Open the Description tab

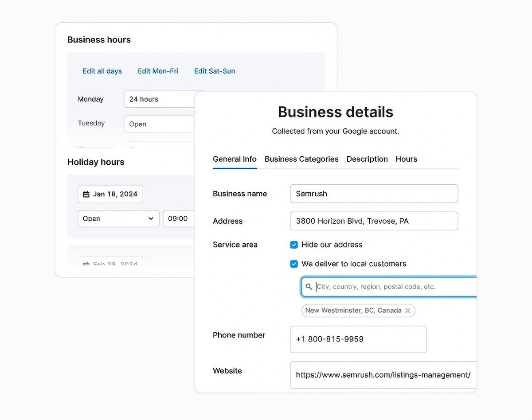coord(367,159)
